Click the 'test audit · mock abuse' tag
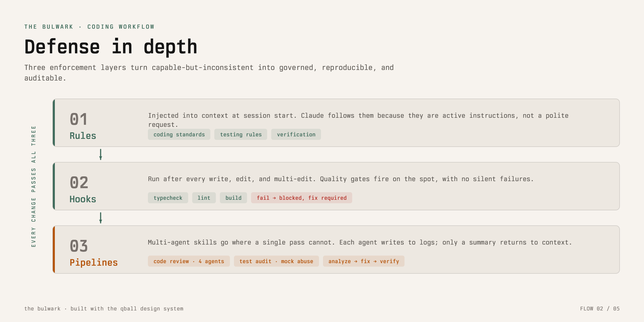The image size is (644, 322). [276, 261]
